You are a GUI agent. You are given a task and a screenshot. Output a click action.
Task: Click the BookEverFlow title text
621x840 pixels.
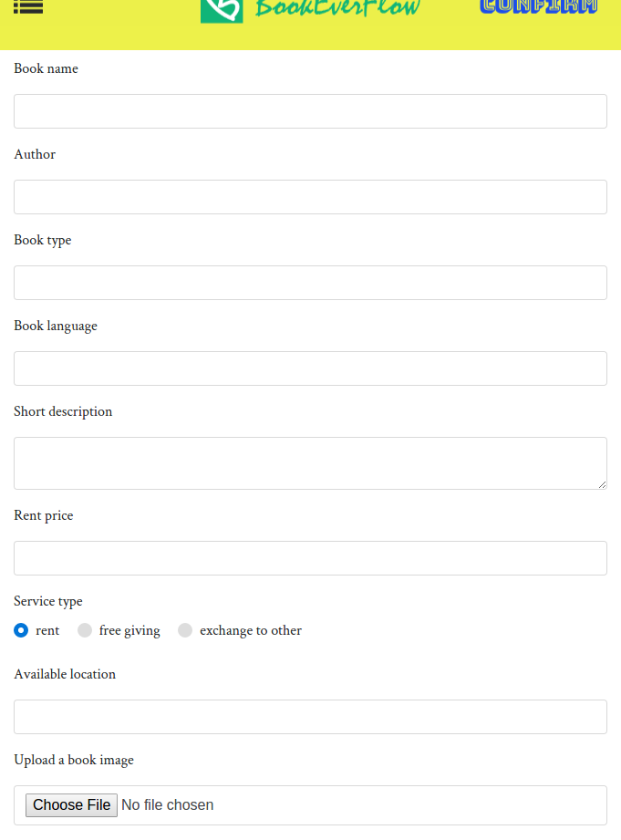tap(337, 8)
